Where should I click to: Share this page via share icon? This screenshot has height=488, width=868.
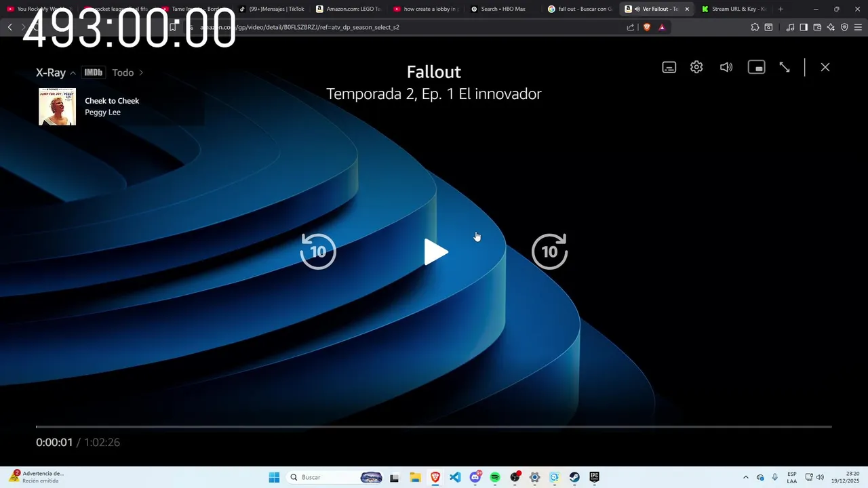pyautogui.click(x=631, y=27)
